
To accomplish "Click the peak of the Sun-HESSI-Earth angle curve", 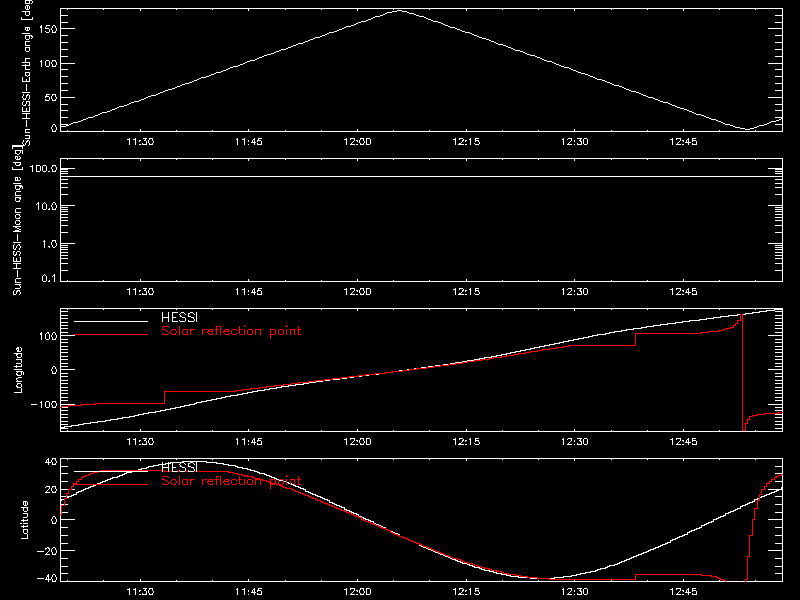I will [x=399, y=10].
